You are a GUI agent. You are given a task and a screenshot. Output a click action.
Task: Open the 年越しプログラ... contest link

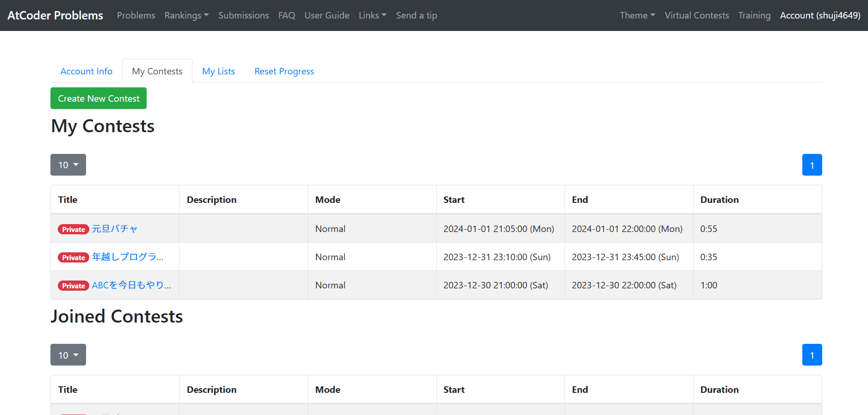[127, 257]
